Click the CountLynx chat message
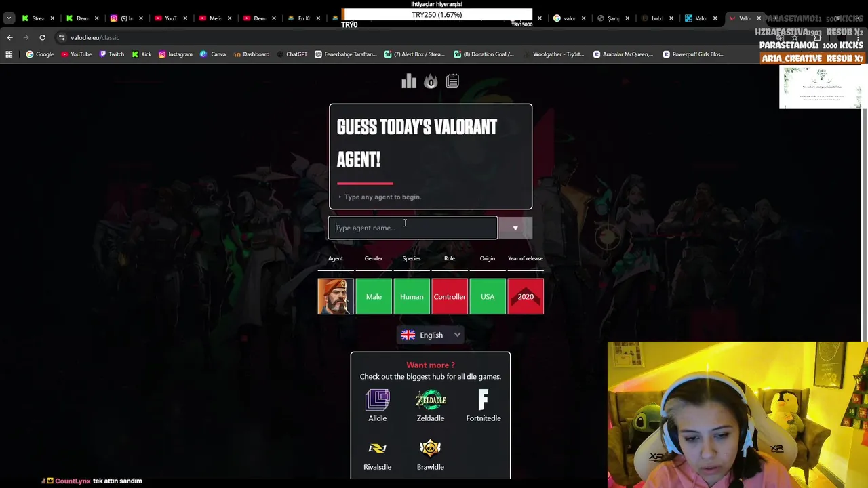868x488 pixels. (x=93, y=481)
